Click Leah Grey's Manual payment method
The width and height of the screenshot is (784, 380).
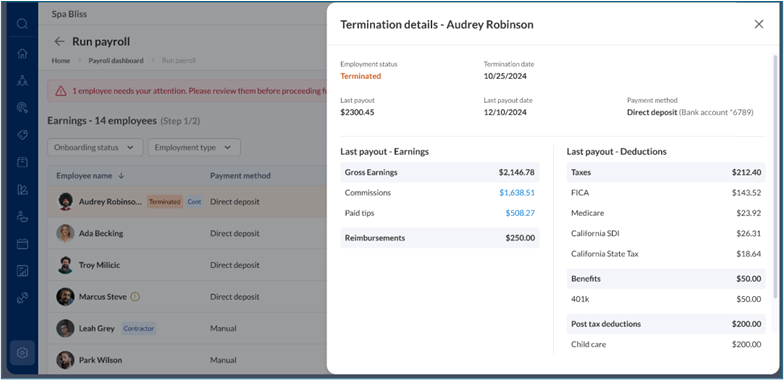[x=223, y=328]
